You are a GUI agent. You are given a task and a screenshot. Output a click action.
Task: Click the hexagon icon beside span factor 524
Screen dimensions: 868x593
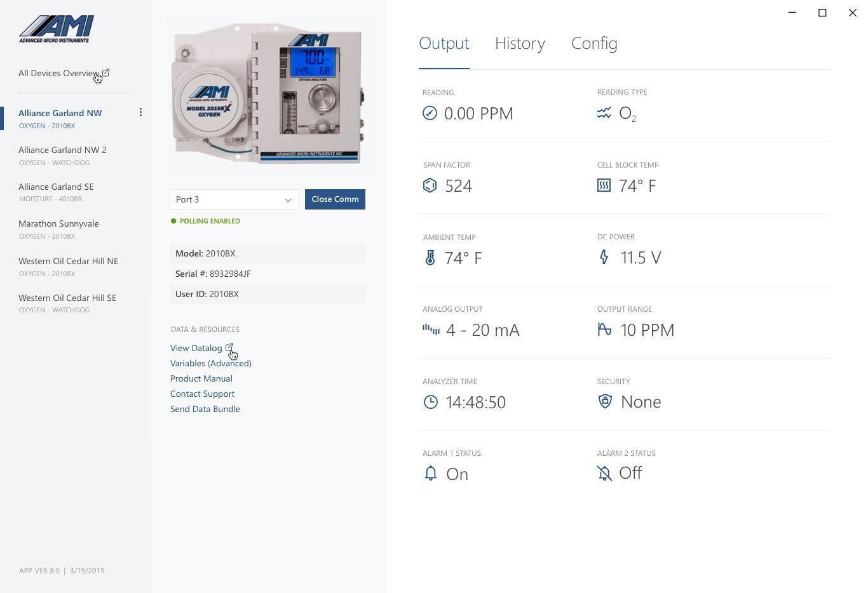430,185
